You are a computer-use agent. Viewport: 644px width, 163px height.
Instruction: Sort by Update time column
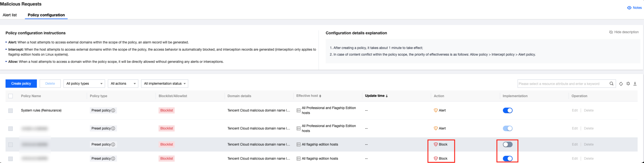click(x=376, y=96)
